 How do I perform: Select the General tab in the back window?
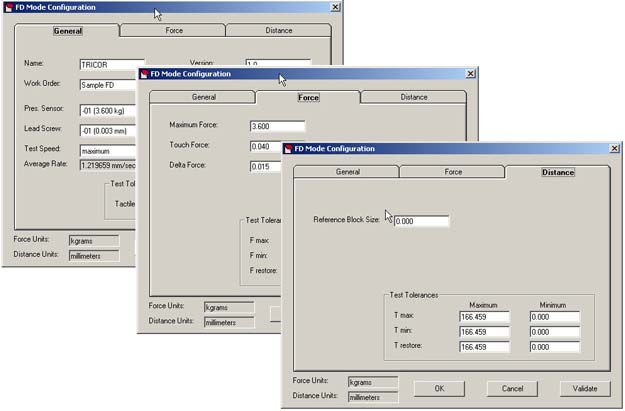pos(67,31)
